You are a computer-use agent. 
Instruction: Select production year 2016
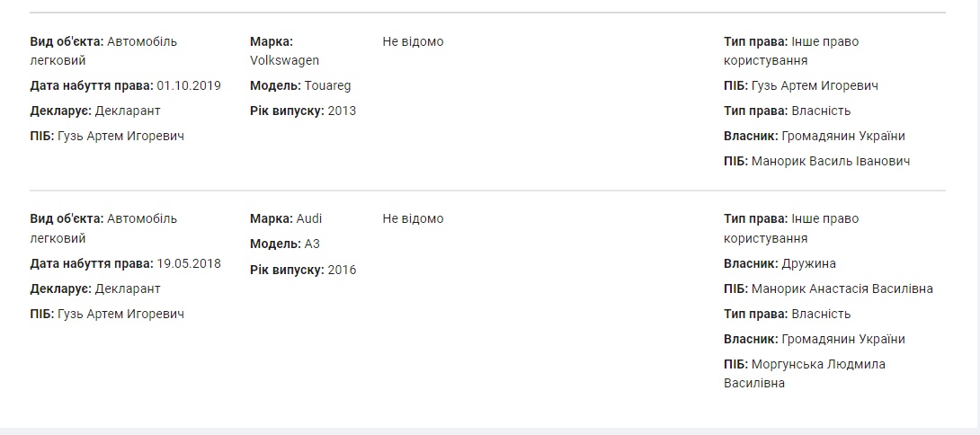(x=342, y=270)
